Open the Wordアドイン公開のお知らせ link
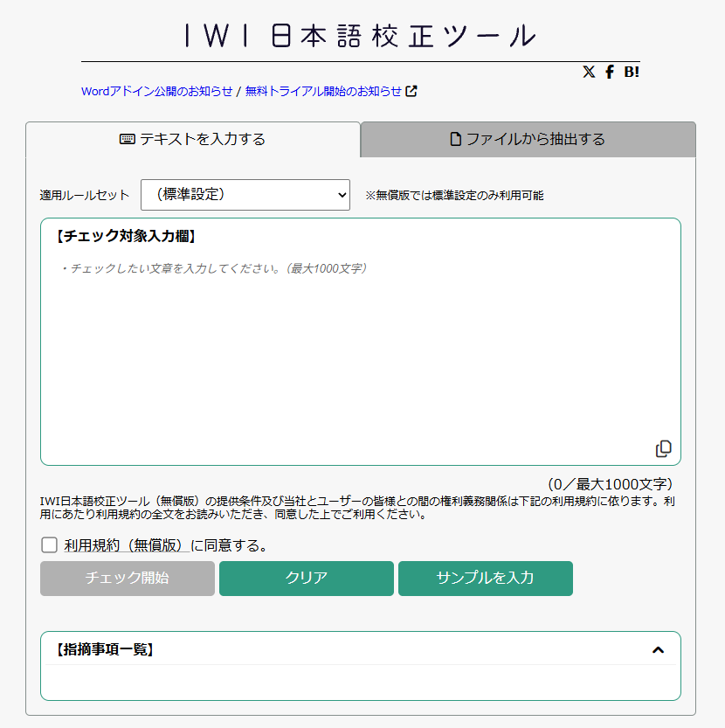This screenshot has height=728, width=725. [157, 91]
